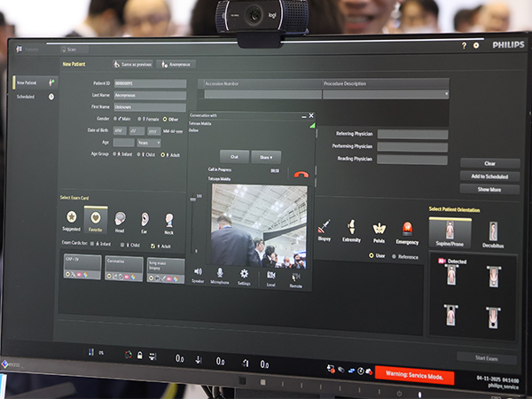Image resolution: width=532 pixels, height=399 pixels.
Task: Mute the microphone in conversation window
Action: 219,274
